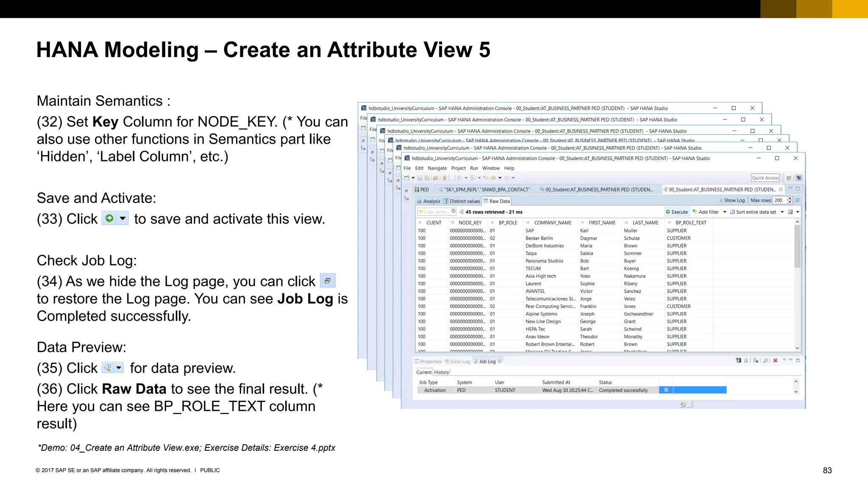Click the 'Completed successfully' status cell
The image size is (868, 488).
(x=623, y=390)
